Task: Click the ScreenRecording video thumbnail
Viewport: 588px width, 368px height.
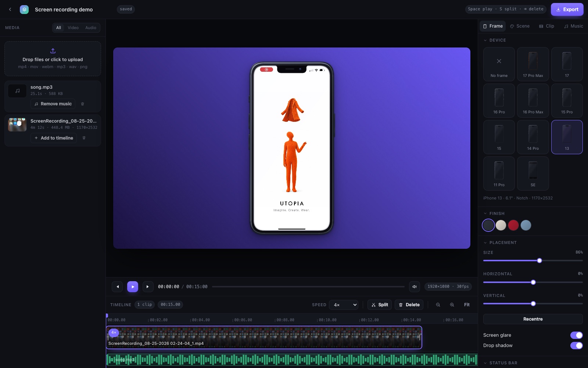Action: click(x=17, y=125)
